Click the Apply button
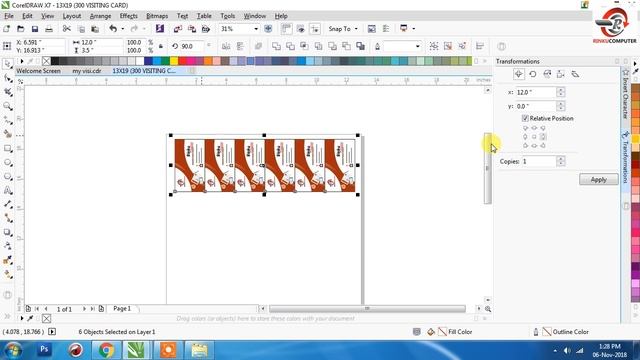Image resolution: width=640 pixels, height=360 pixels. [598, 180]
